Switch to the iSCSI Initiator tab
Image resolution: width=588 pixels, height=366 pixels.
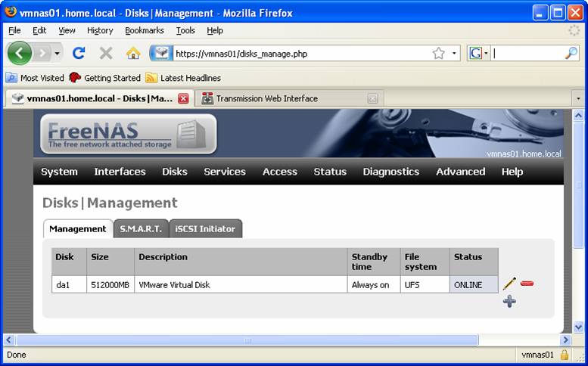click(206, 229)
